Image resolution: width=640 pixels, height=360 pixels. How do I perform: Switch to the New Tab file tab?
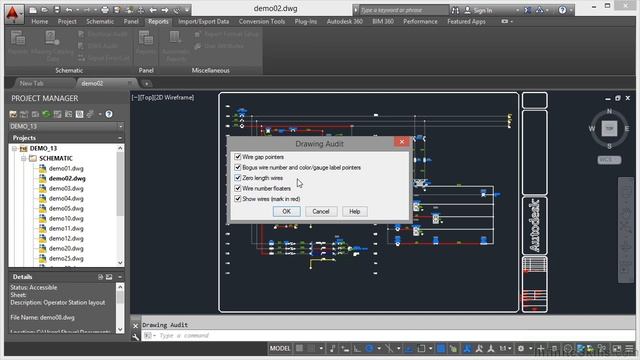click(x=31, y=83)
